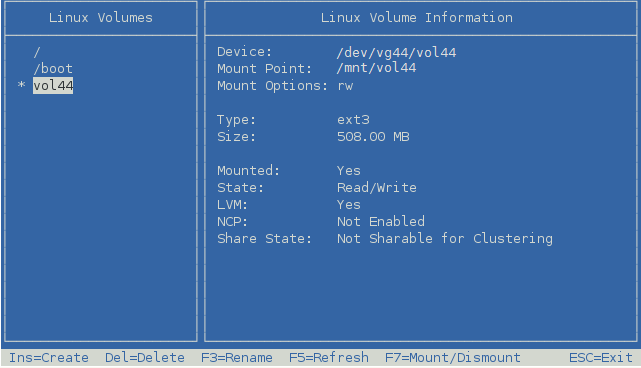This screenshot has height=368, width=641.
Task: Click F7=Mount/Dismount in the bottom bar
Action: [453, 357]
